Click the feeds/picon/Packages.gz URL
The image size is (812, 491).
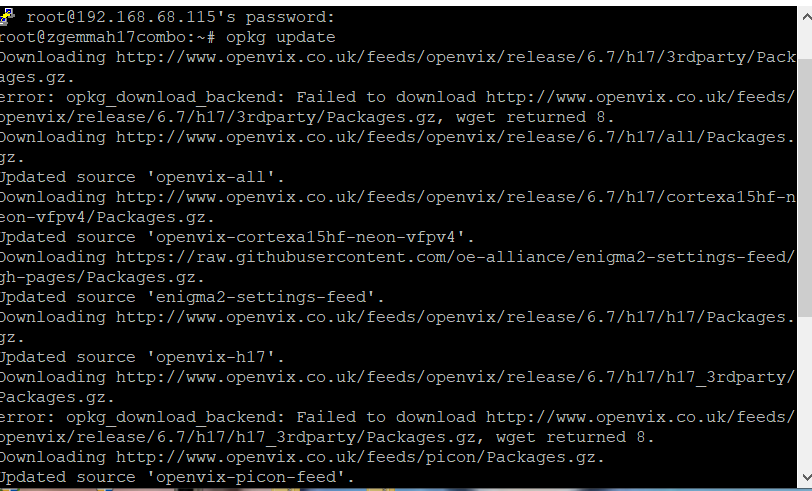coord(360,457)
